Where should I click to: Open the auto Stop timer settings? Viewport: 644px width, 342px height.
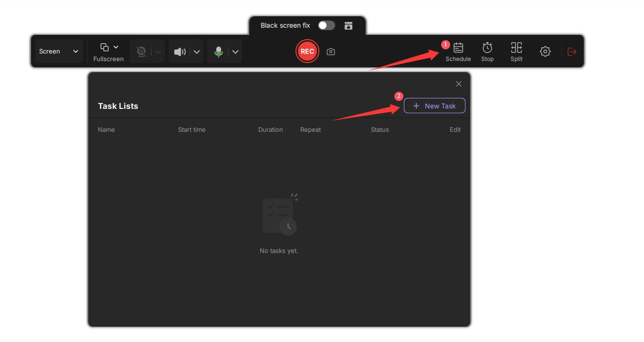(487, 52)
